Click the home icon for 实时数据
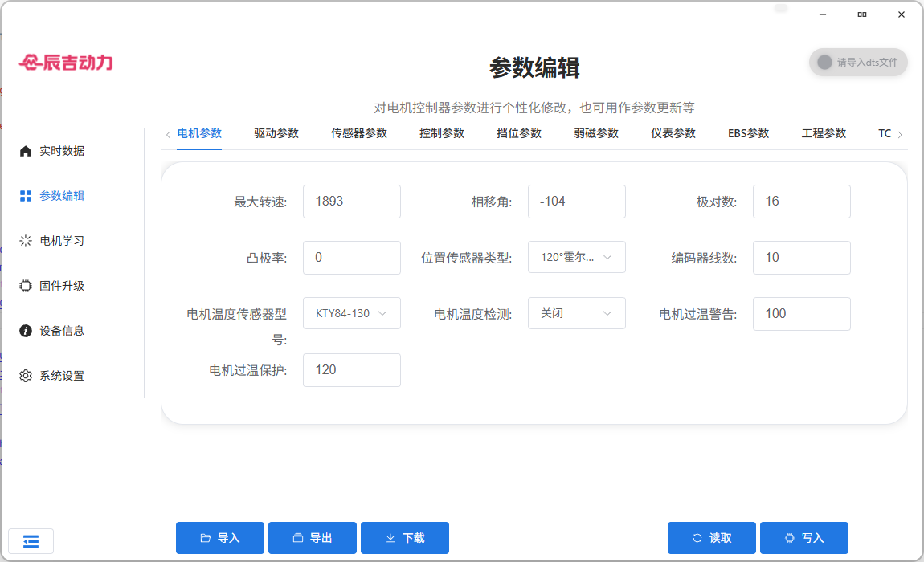Viewport: 924px width, 562px height. (x=26, y=151)
